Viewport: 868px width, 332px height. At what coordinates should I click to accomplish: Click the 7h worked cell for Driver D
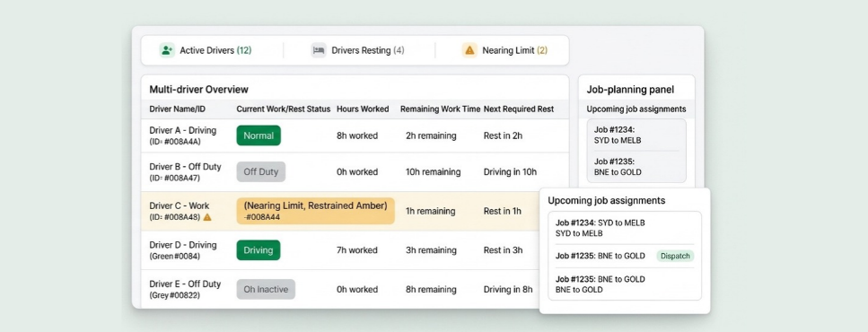pos(357,250)
